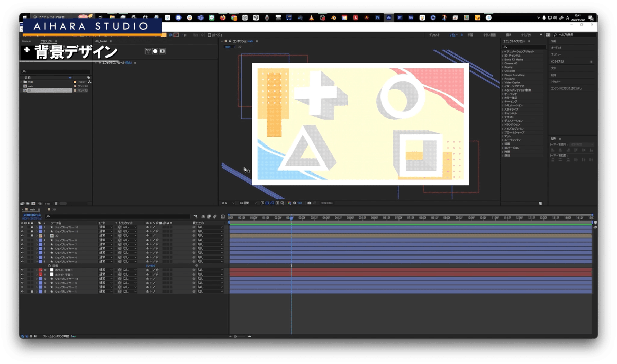This screenshot has width=617, height=364.
Task: Open the graph editor icon in timeline
Action: 222,216
